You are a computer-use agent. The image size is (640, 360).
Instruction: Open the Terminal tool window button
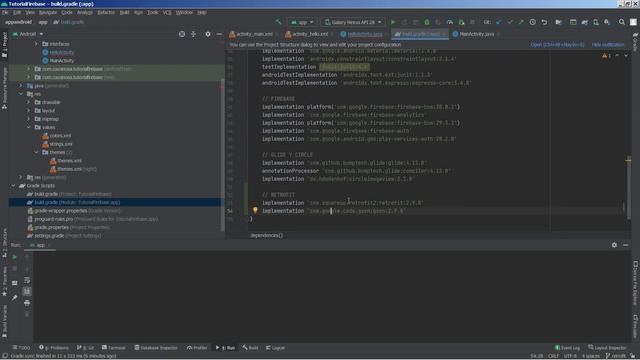pos(113,348)
